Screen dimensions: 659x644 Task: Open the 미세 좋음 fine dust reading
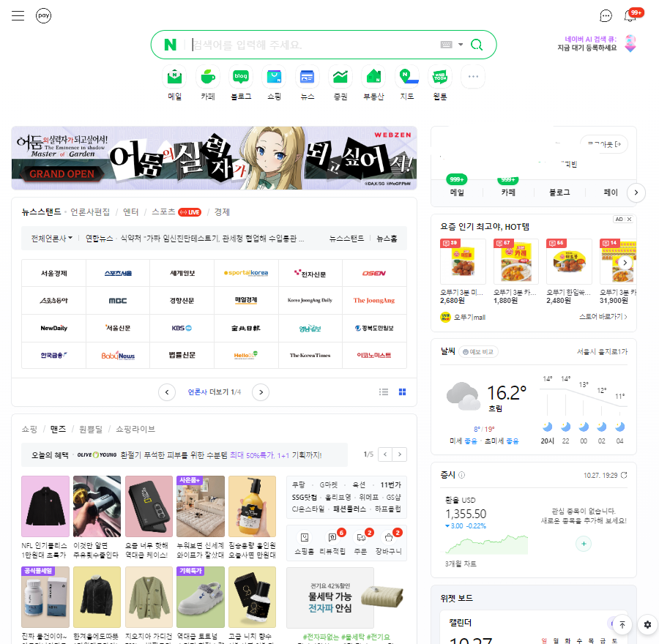pyautogui.click(x=463, y=441)
